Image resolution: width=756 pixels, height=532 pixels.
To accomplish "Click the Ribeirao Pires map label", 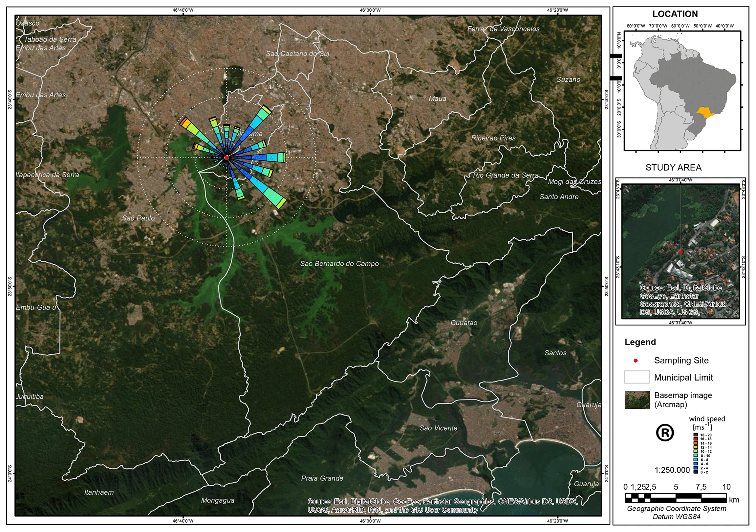I will click(493, 138).
